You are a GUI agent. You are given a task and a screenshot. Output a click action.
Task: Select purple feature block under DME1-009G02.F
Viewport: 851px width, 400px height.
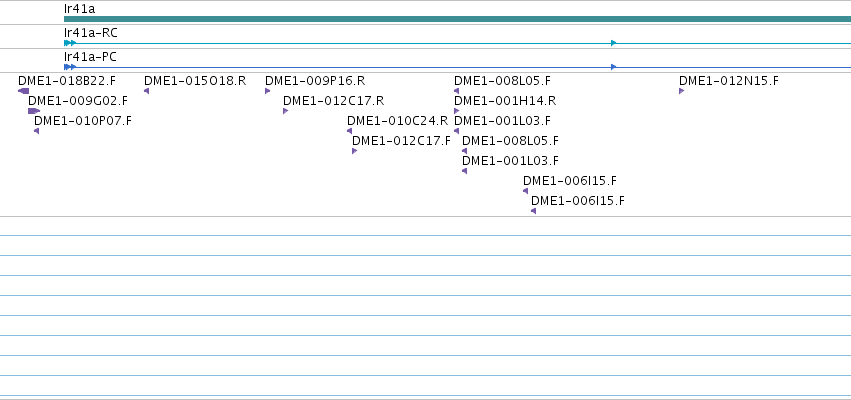tap(34, 111)
